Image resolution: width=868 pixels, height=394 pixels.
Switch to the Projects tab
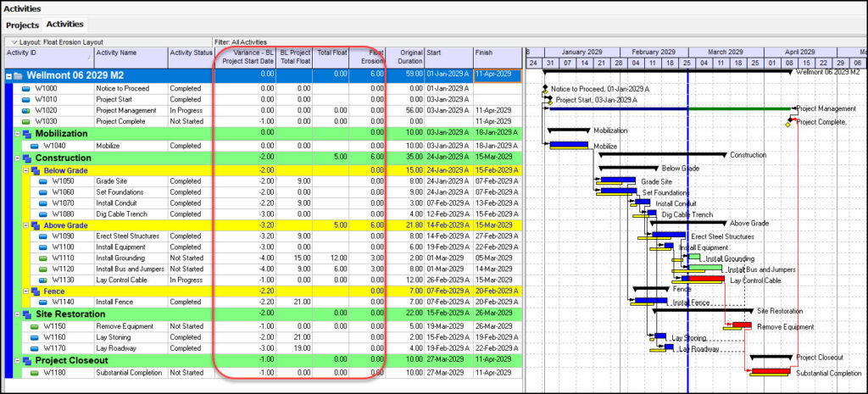coord(22,25)
